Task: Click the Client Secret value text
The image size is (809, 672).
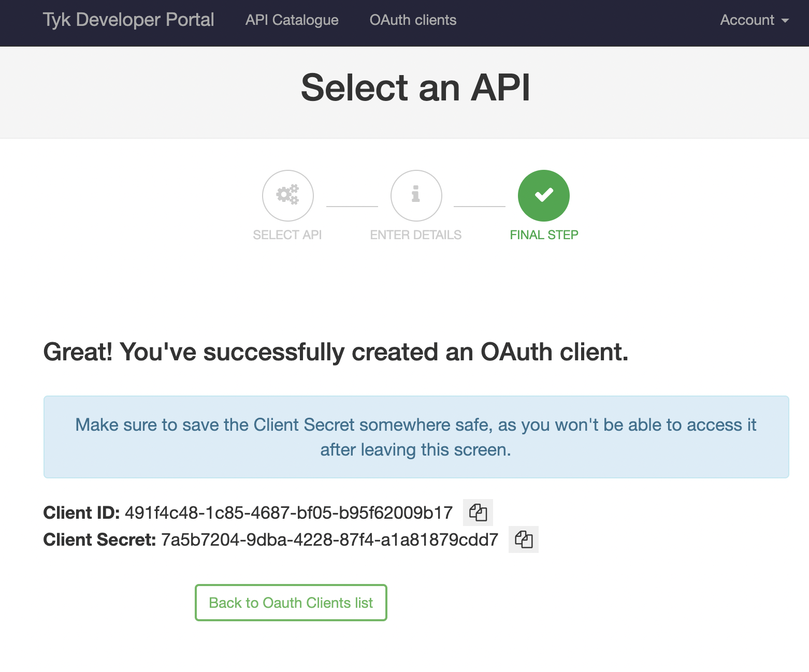Action: coord(329,539)
